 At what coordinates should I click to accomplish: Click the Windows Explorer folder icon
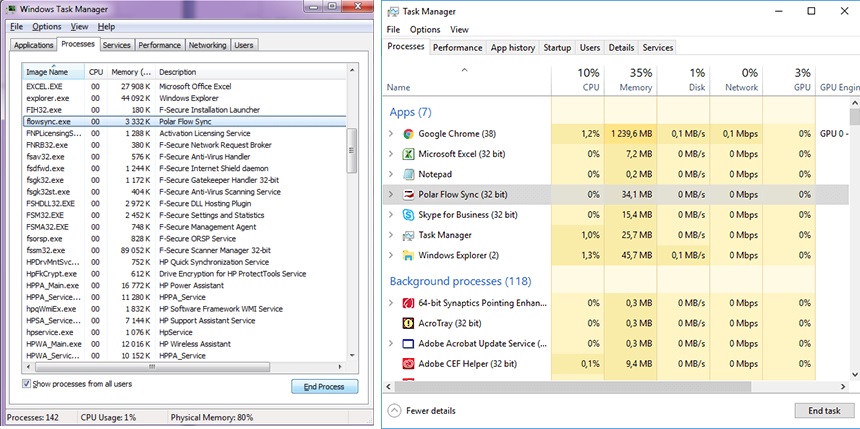408,256
